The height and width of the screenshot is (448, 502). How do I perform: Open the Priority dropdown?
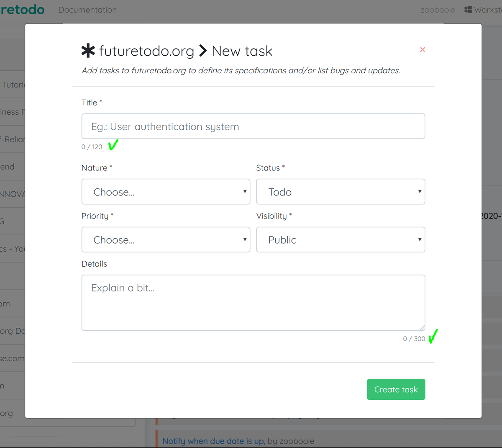(166, 239)
